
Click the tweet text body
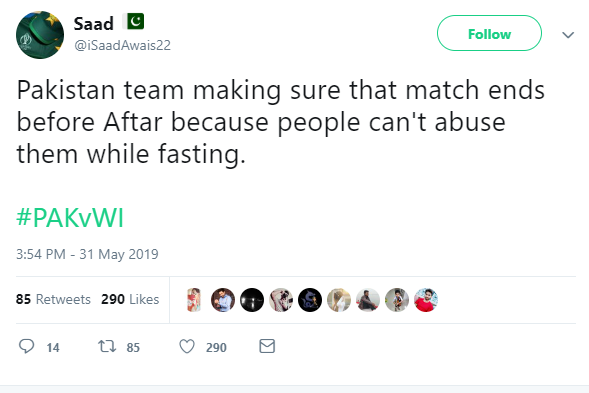(x=280, y=122)
